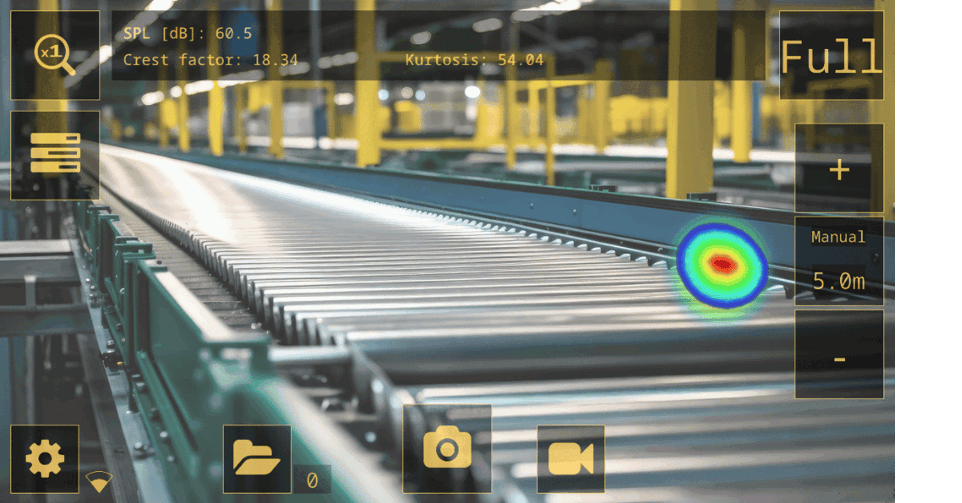
Task: Click the red center of the heatmap
Action: (722, 264)
